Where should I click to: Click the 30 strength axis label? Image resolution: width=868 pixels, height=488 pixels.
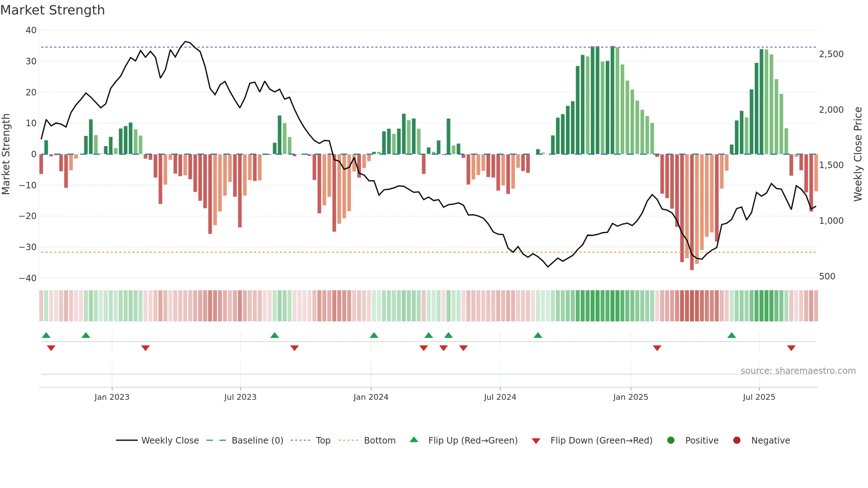(31, 61)
